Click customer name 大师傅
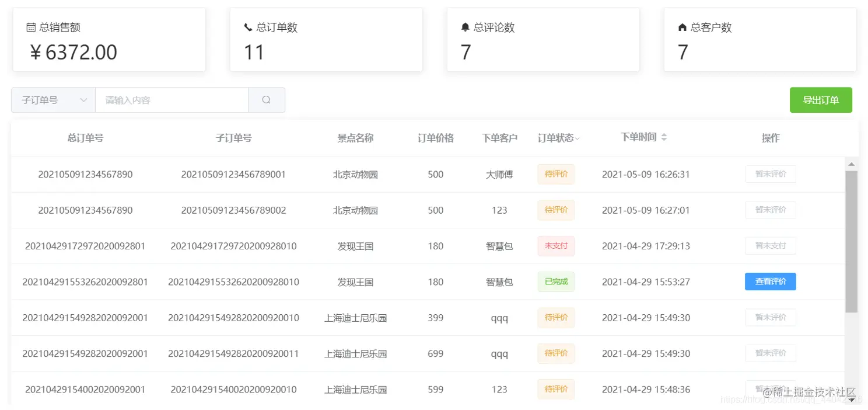 click(x=499, y=175)
